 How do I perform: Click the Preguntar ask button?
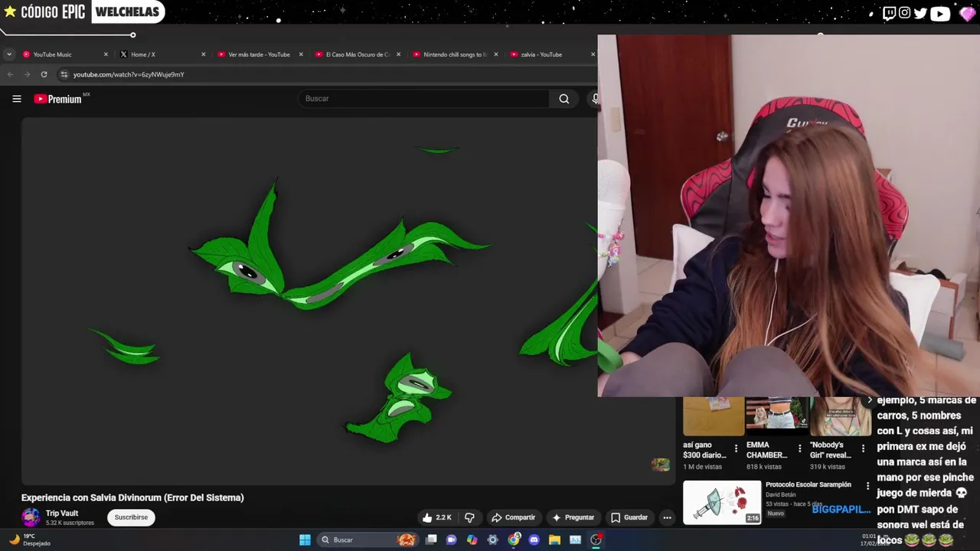(x=573, y=517)
